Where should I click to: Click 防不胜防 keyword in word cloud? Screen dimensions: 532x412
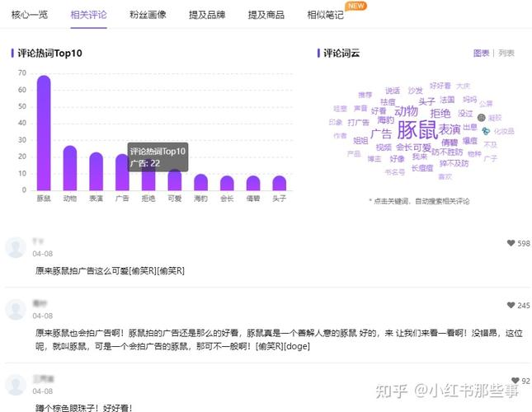(x=447, y=152)
